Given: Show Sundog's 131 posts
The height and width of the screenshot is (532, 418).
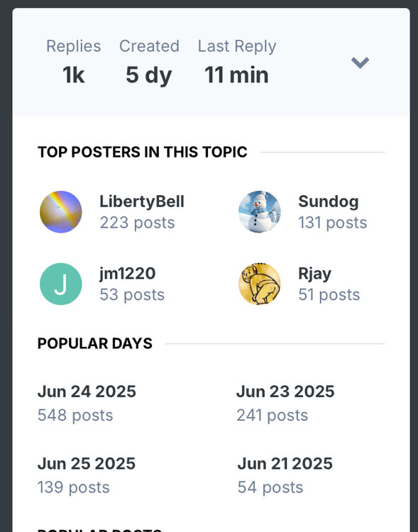Looking at the screenshot, I should [332, 223].
